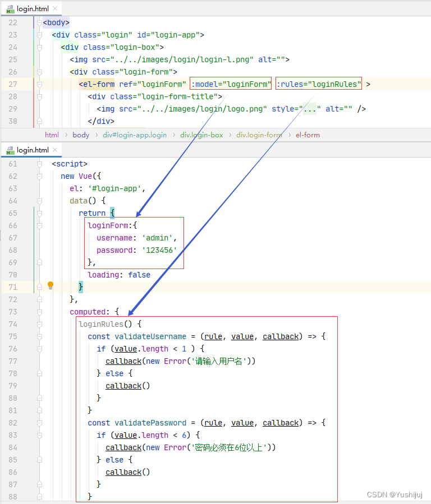Image resolution: width=431 pixels, height=504 pixels.
Task: Collapse the validateUsername fold on line 75
Action: pos(39,336)
